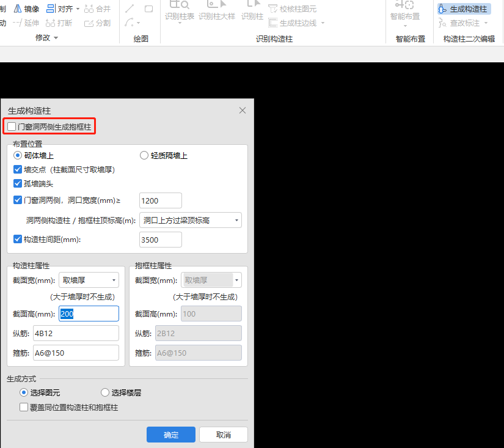
Task: Uncheck 构造柱间距 checkbox
Action: [x=18, y=240]
